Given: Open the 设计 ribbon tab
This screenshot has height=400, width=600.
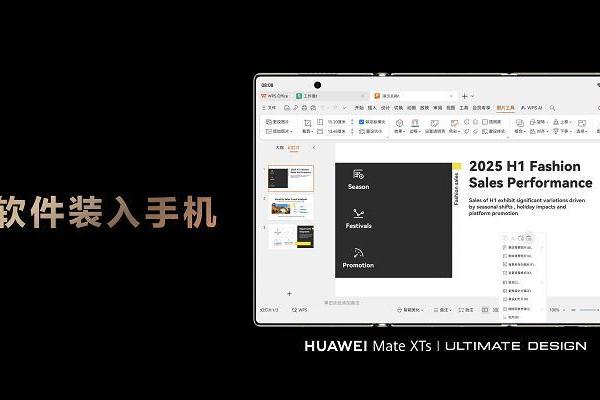Looking at the screenshot, I should pyautogui.click(x=385, y=108).
